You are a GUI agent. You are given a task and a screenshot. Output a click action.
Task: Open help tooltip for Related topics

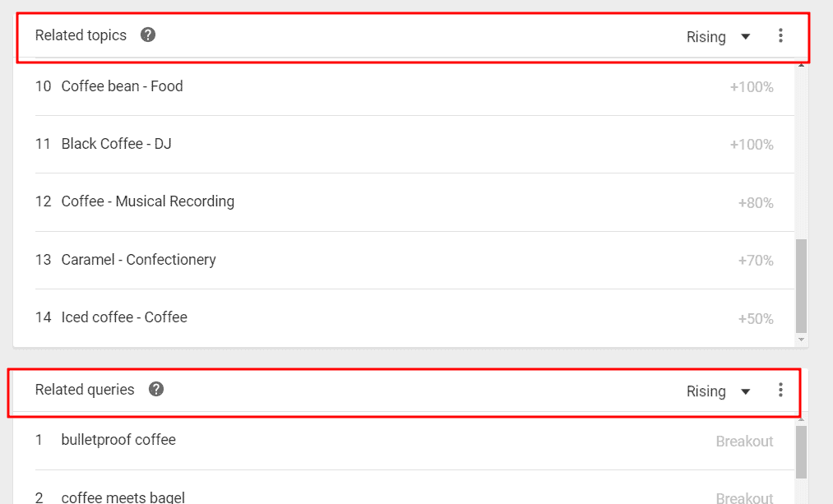coord(148,35)
